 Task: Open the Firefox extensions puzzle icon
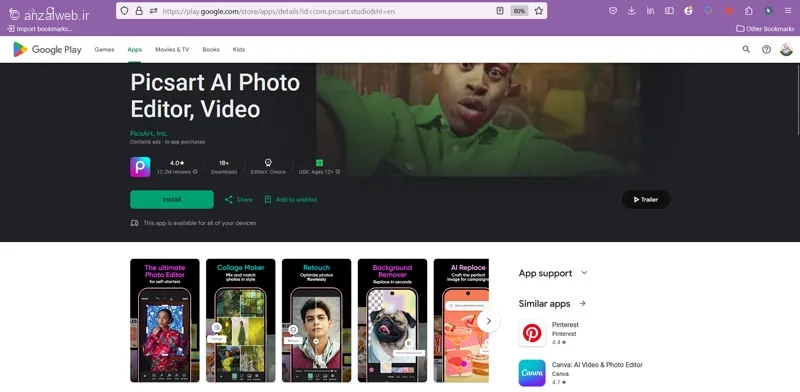(x=748, y=11)
